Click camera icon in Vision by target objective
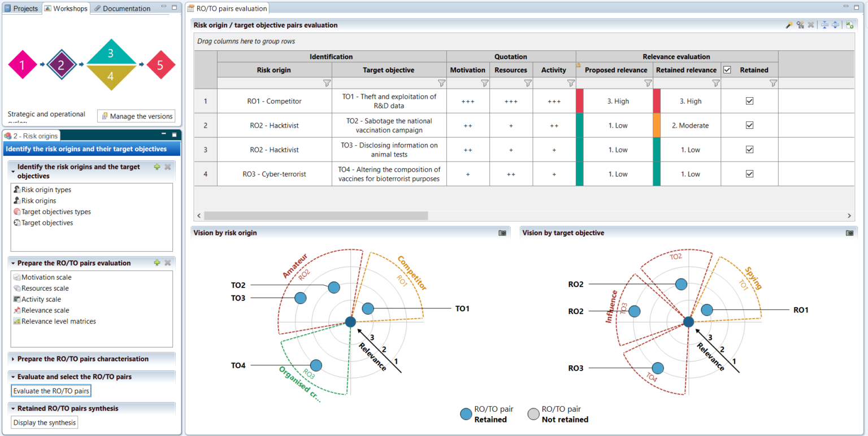 (849, 233)
